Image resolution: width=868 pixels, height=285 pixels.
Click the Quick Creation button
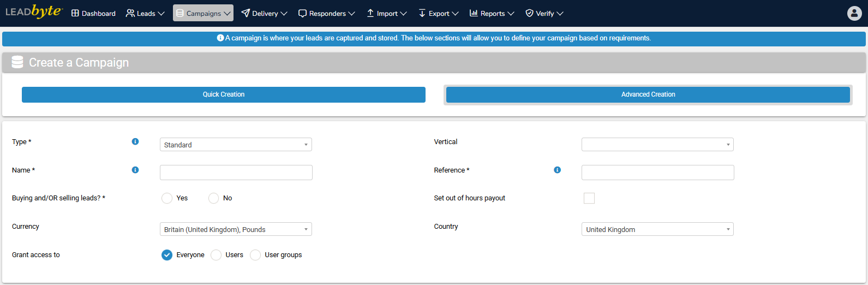[x=224, y=94]
